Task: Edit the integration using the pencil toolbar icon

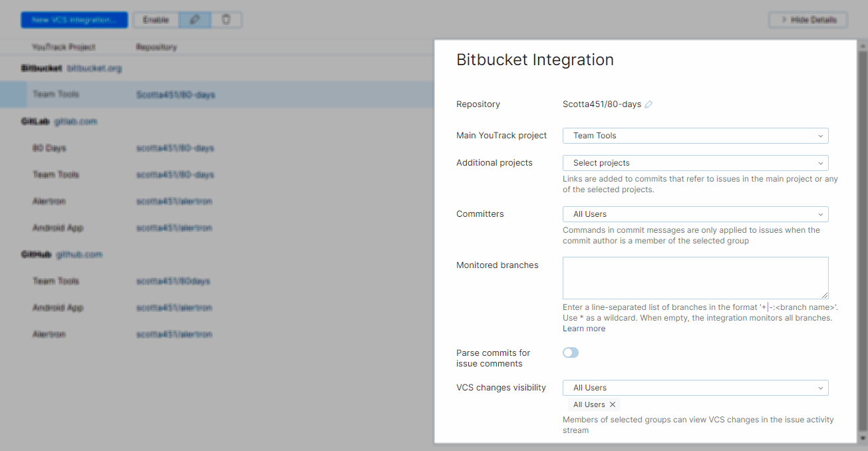Action: [x=195, y=20]
